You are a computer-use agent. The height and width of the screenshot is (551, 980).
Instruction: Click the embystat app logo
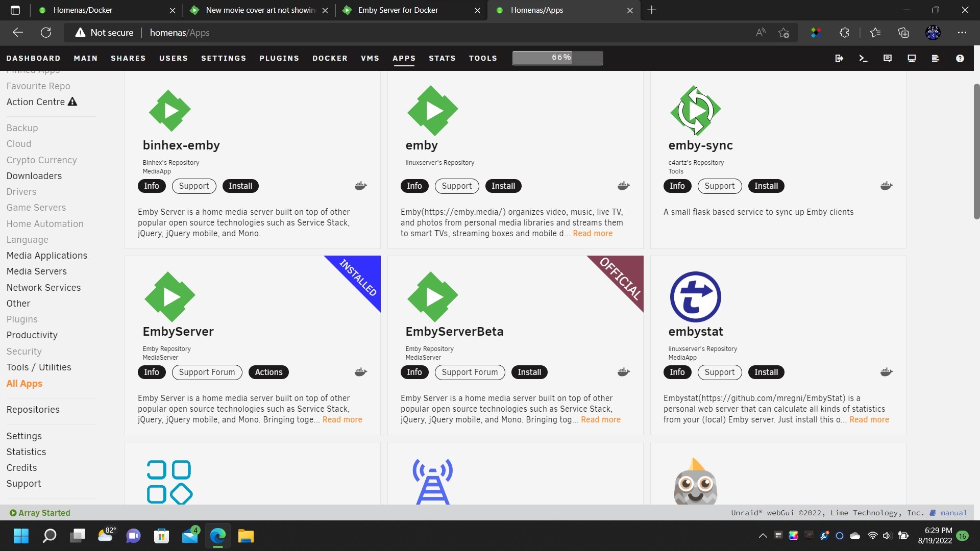point(695,296)
